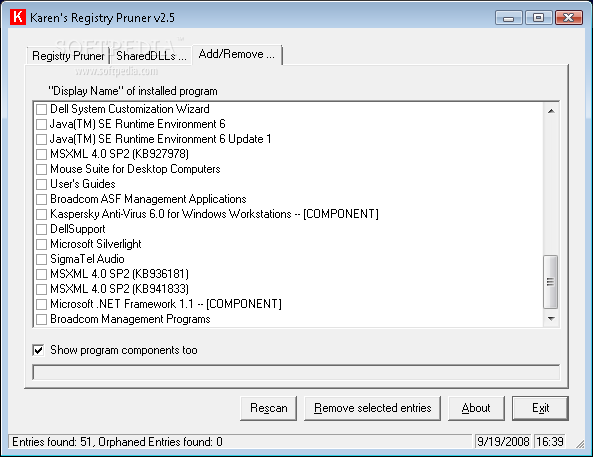
Task: Click the 9/19/2008 date in status bar
Action: (x=503, y=442)
